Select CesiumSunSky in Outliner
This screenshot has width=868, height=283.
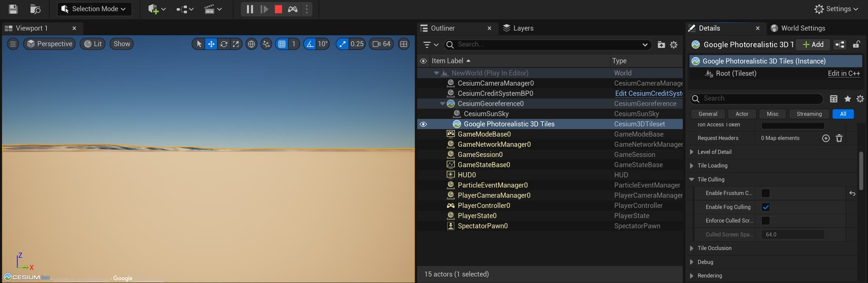pyautogui.click(x=486, y=114)
